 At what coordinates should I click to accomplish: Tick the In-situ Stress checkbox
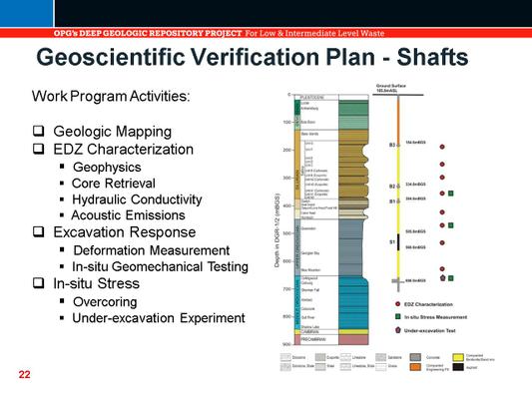pos(39,282)
